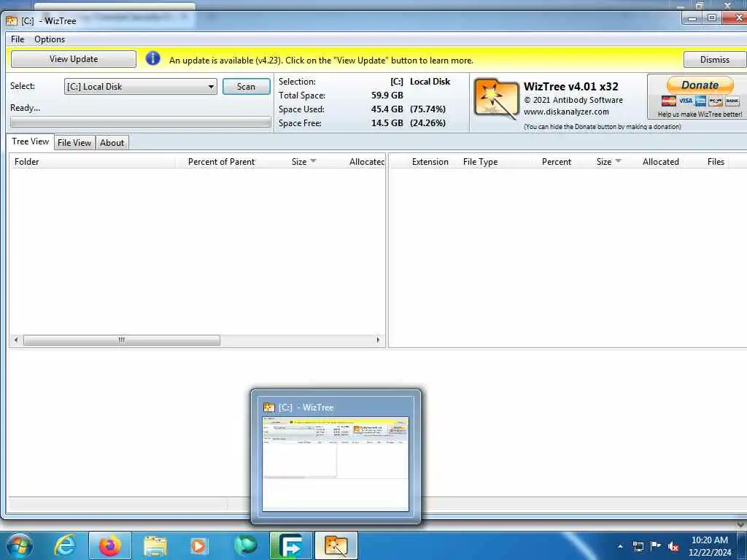747x560 pixels.
Task: Click the right scroll arrow of tree pane
Action: tap(379, 340)
